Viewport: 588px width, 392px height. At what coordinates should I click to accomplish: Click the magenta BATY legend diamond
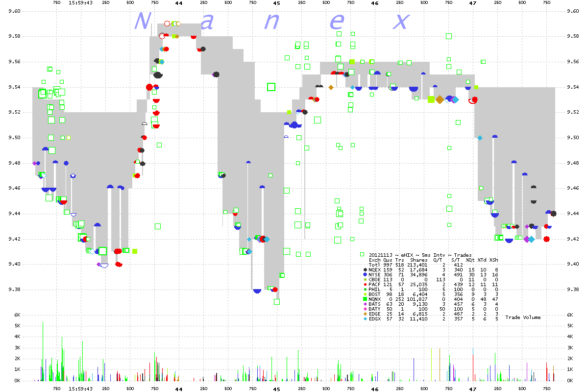pyautogui.click(x=366, y=309)
